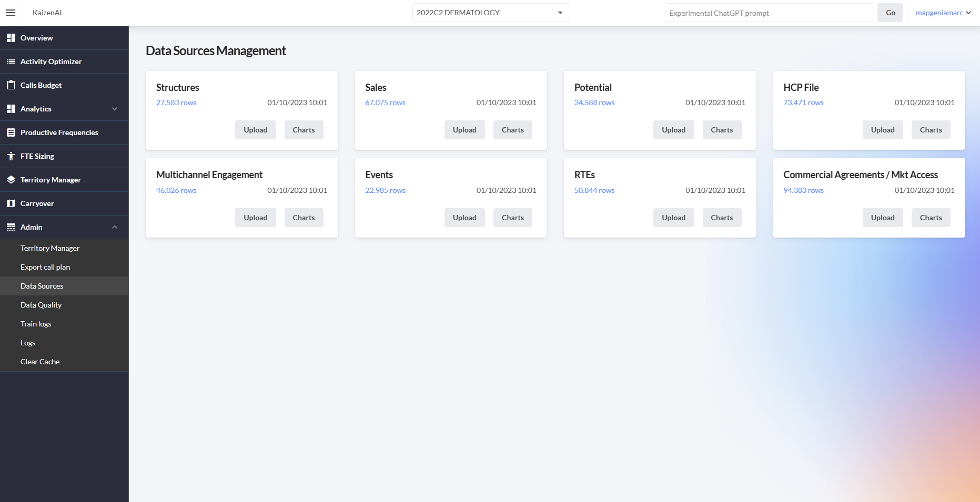This screenshot has height=502, width=980.
Task: Click the Data Sources Management heading
Action: click(x=216, y=50)
